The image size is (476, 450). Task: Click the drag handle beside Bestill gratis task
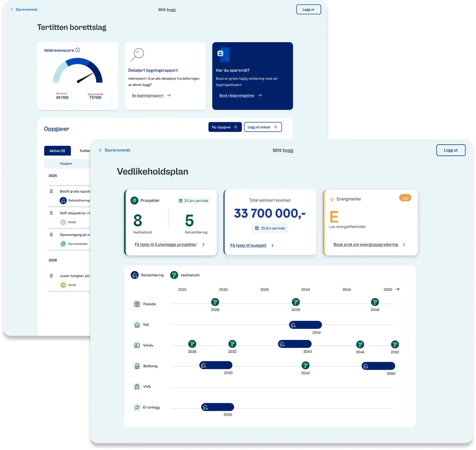[51, 191]
